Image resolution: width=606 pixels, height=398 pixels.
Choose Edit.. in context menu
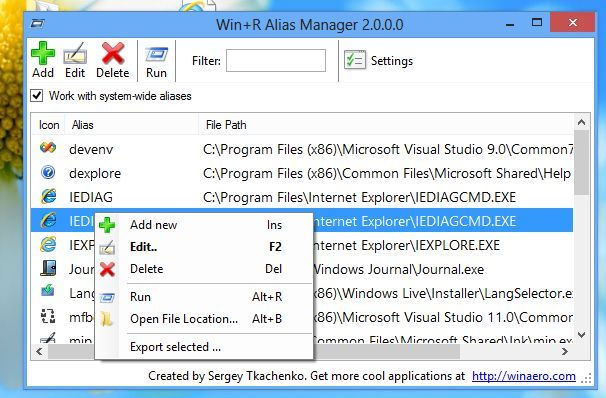click(204, 247)
